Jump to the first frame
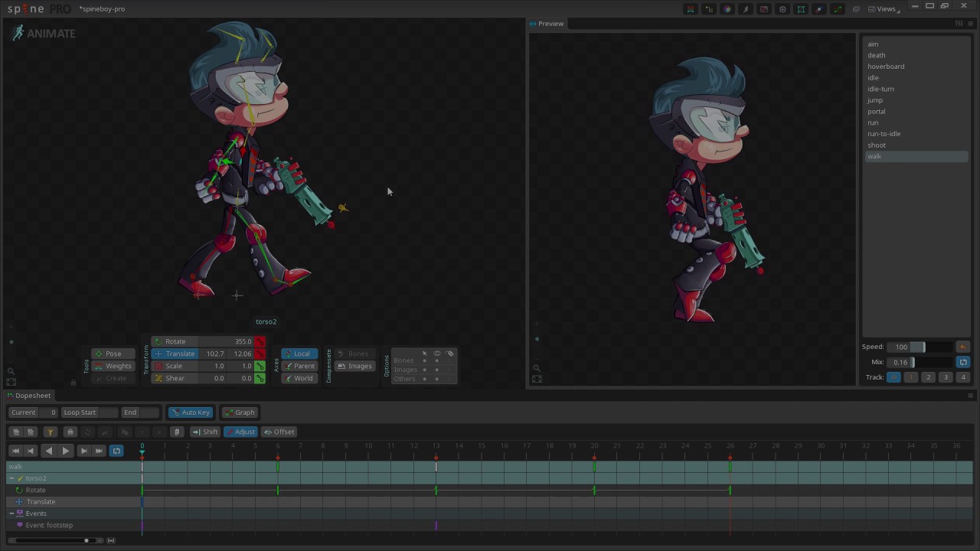This screenshot has height=551, width=980. pos(15,451)
